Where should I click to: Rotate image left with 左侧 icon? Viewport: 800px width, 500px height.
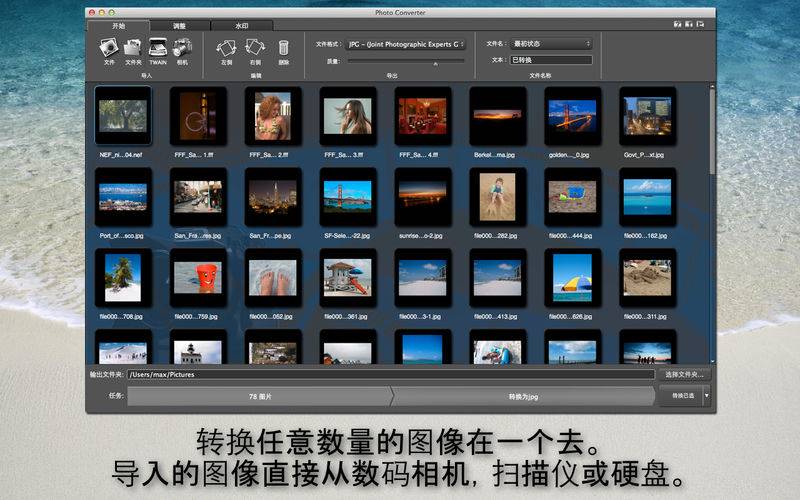tap(226, 47)
